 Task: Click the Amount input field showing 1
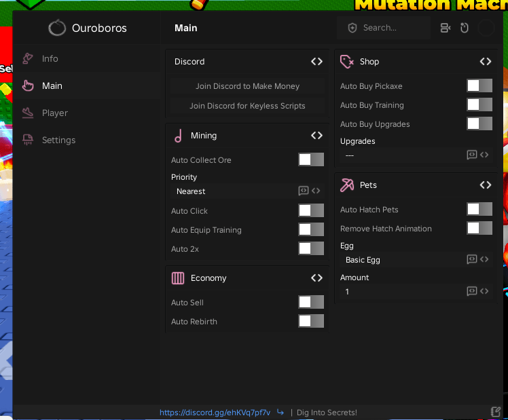416,292
